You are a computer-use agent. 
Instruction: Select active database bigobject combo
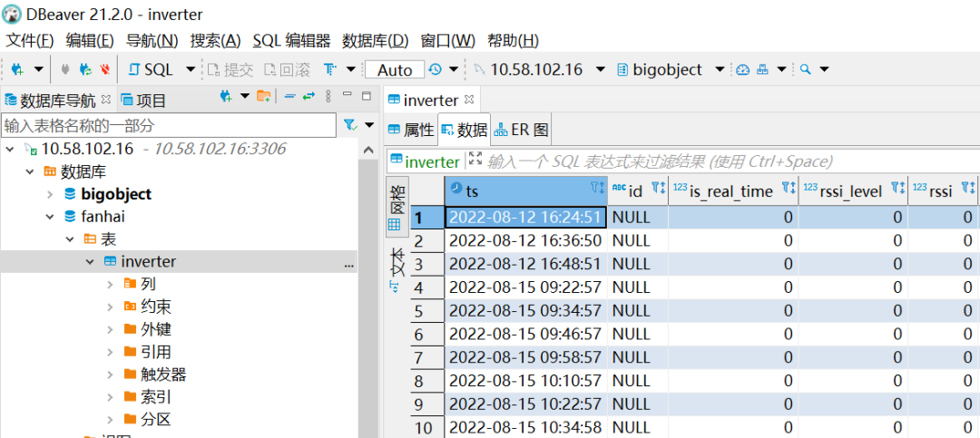(x=670, y=69)
